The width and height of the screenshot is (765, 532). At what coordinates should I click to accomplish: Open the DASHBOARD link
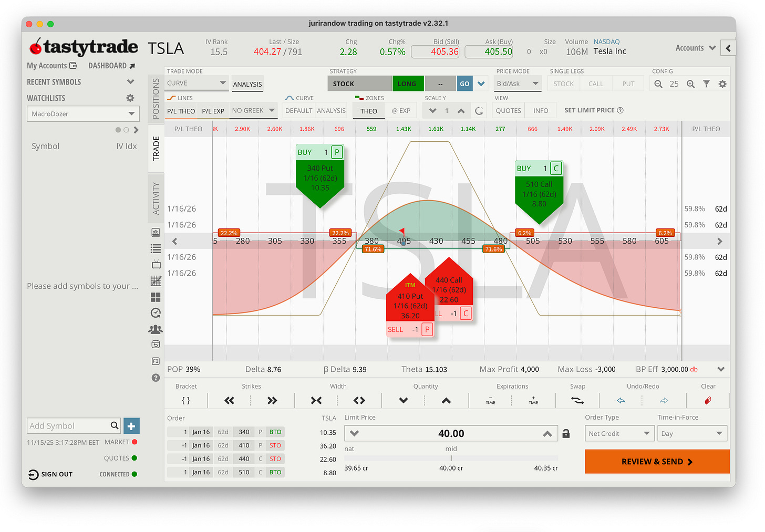[x=111, y=66]
